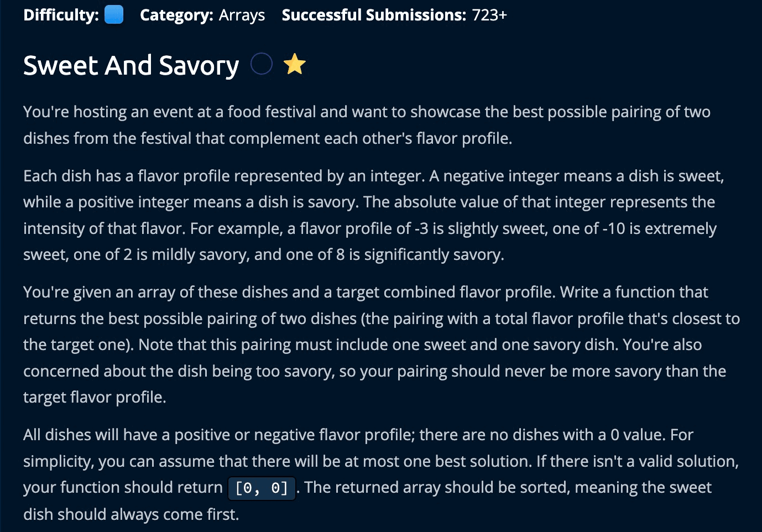Click the phrase "dish should always come first."
The width and height of the screenshot is (762, 532).
coord(131,514)
